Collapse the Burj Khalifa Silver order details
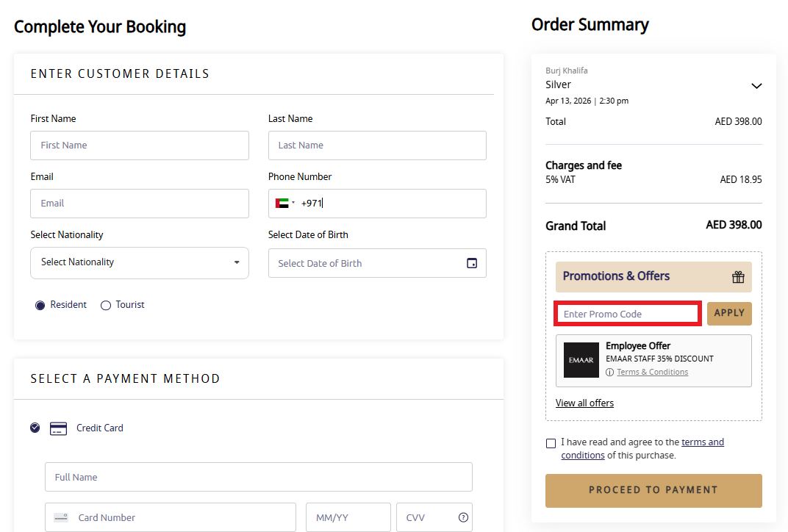 [x=756, y=85]
